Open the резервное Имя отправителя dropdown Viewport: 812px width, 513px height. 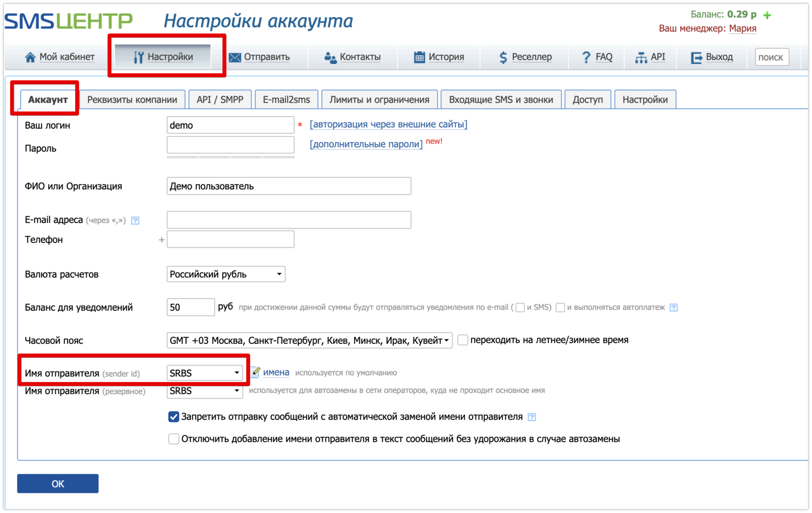tap(205, 391)
